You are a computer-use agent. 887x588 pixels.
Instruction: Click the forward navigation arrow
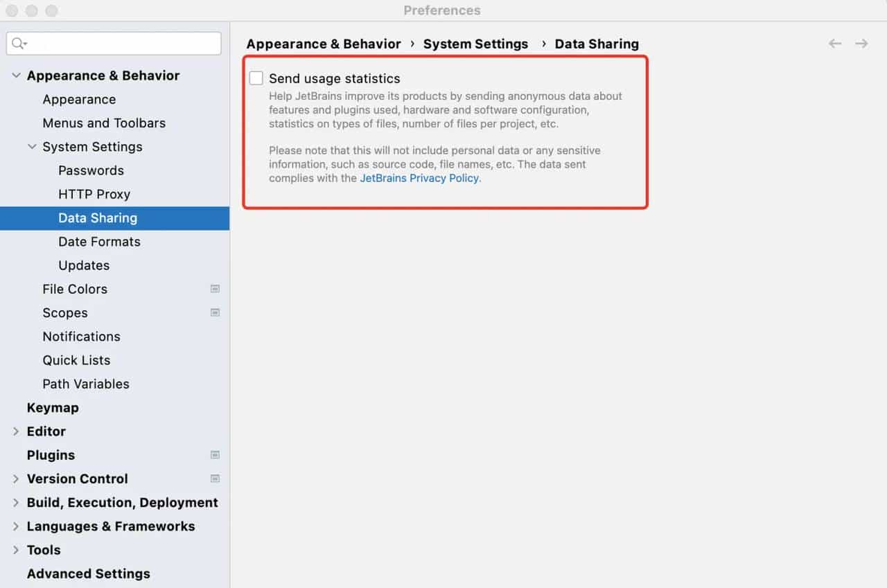coord(861,43)
